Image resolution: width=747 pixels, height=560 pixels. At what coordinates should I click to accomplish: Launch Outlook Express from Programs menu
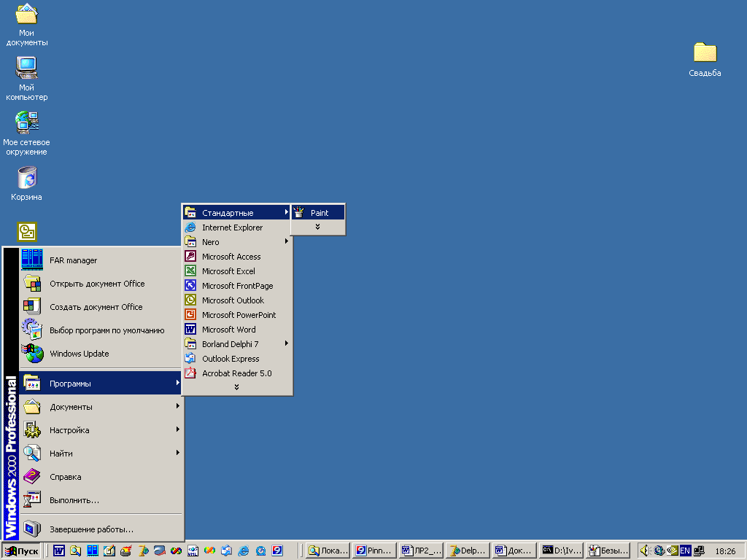coord(237,359)
